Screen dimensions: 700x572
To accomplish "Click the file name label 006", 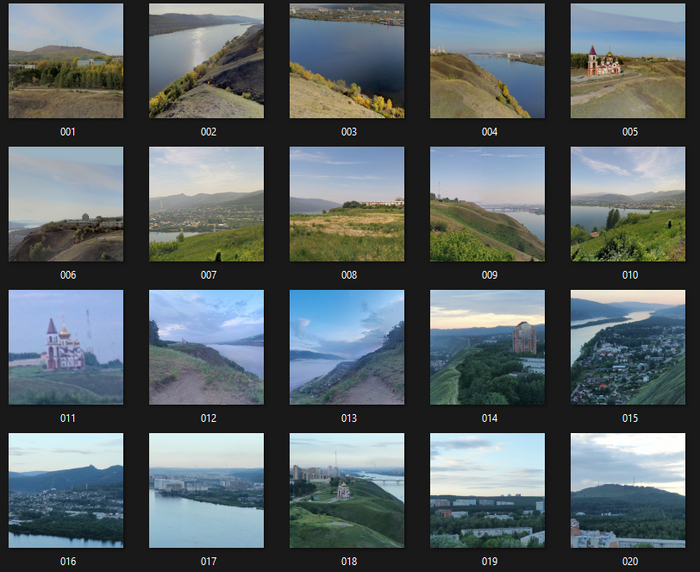I will tap(68, 275).
